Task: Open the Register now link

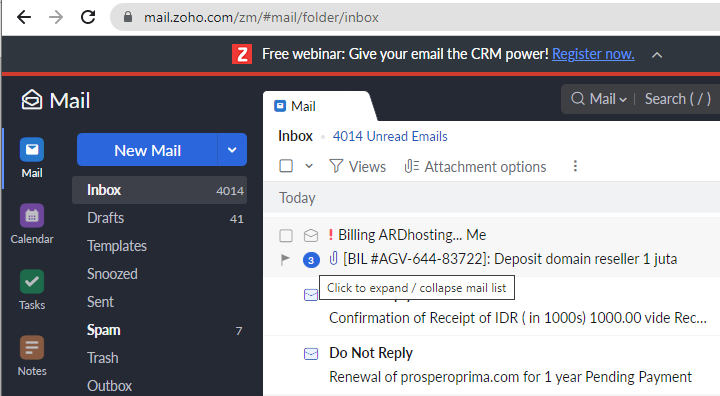Action: (x=593, y=54)
